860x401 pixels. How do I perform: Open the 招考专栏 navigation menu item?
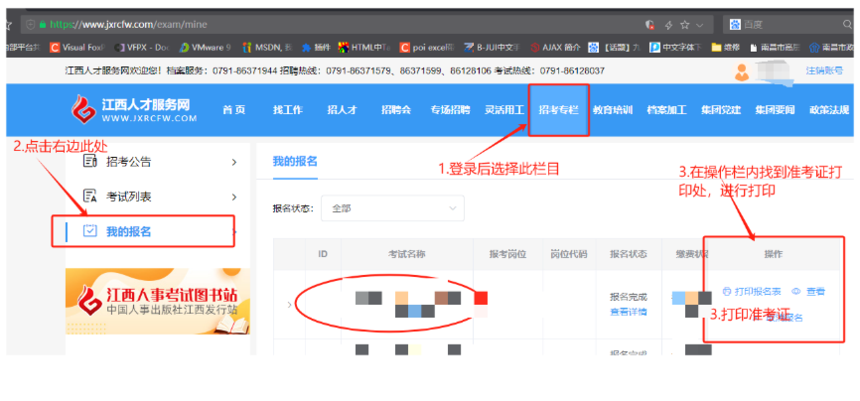click(x=558, y=110)
